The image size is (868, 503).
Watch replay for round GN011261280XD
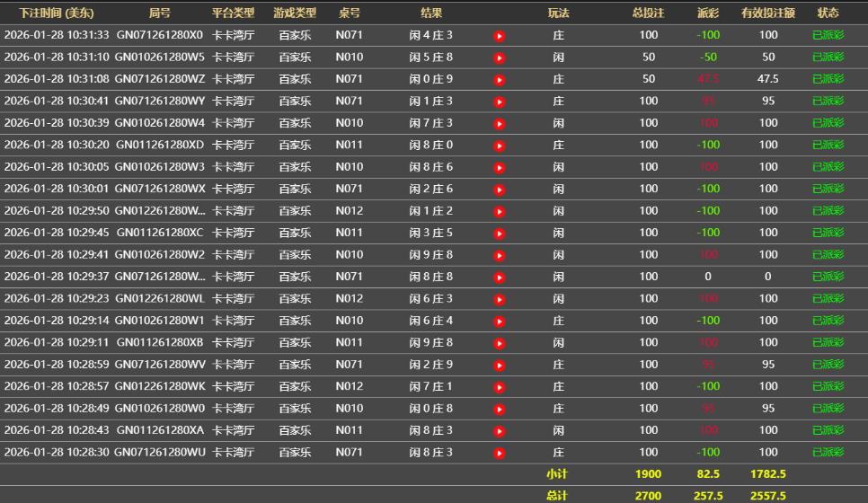[500, 146]
